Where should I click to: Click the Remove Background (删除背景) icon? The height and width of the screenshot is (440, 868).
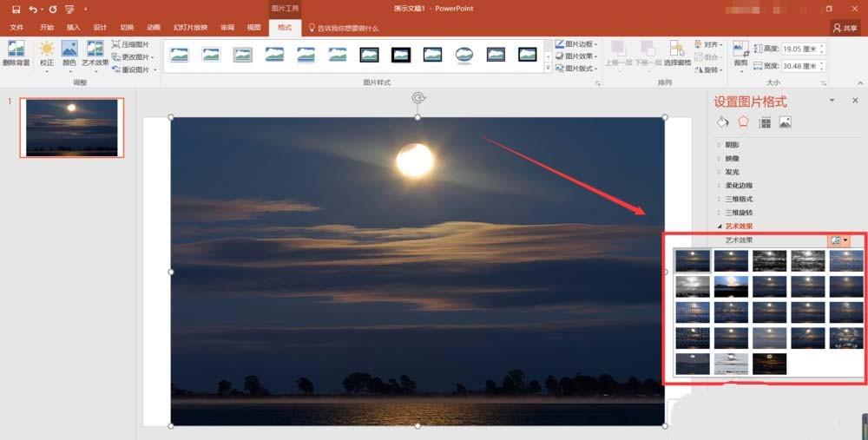(x=16, y=53)
